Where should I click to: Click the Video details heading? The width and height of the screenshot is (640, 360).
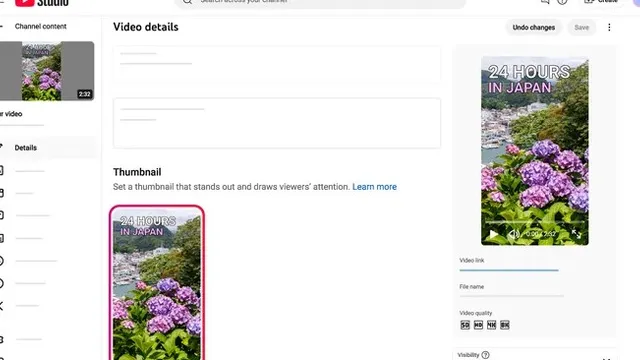146,27
